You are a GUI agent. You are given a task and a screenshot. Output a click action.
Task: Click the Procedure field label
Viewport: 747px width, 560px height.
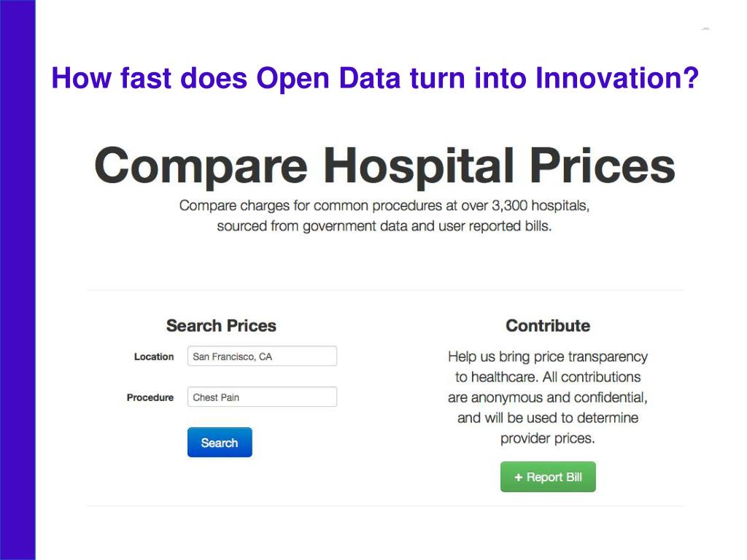[x=150, y=397]
